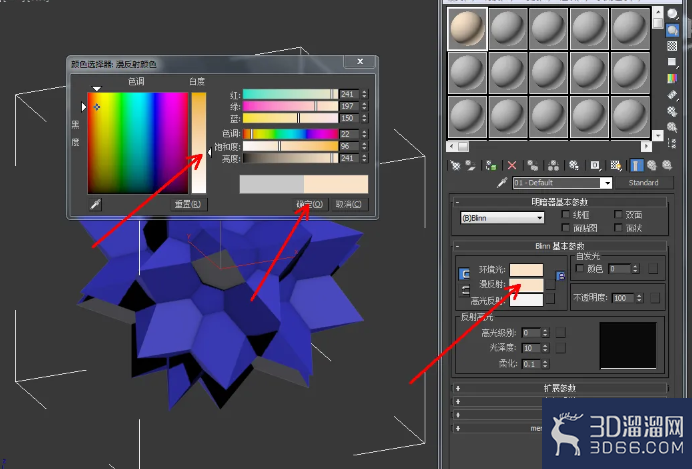Toggle Show Shaded Material in Viewport icon

(x=616, y=165)
